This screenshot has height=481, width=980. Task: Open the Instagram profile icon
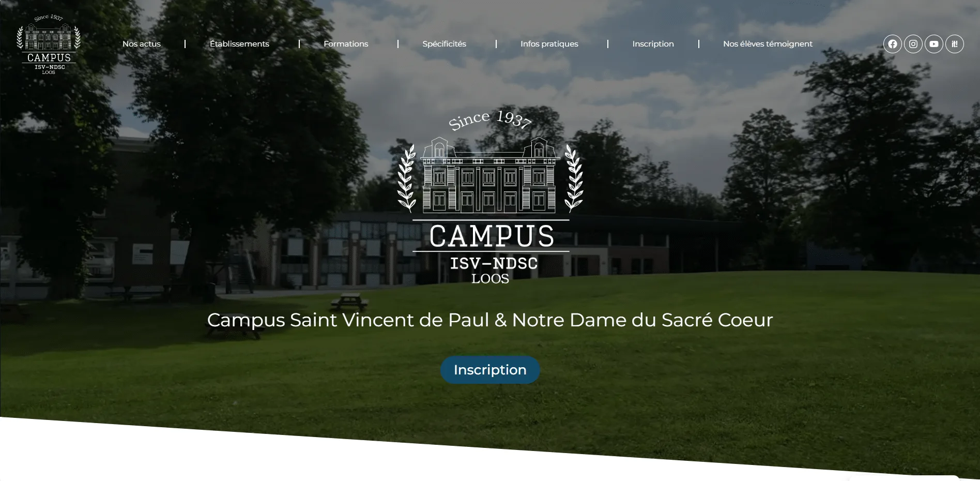(913, 44)
